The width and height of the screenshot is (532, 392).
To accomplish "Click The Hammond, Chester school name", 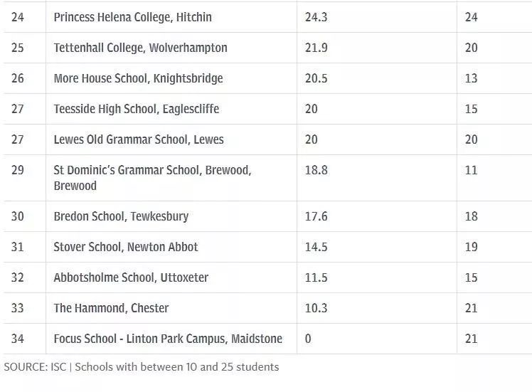I will (111, 308).
